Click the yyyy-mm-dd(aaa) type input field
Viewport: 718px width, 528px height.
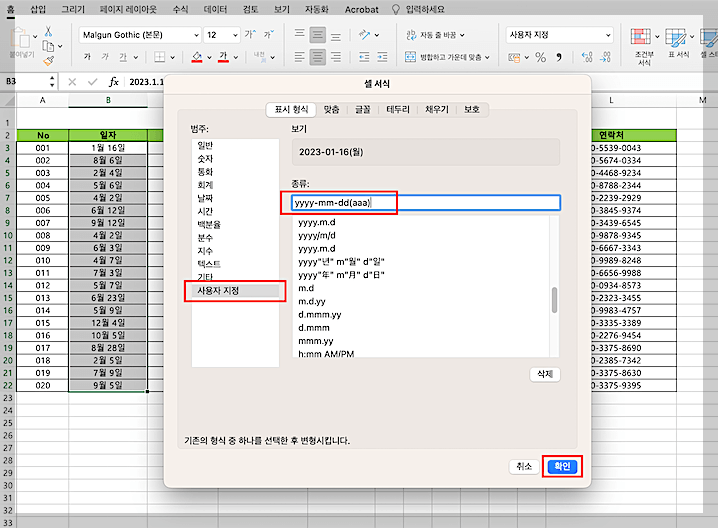(425, 203)
